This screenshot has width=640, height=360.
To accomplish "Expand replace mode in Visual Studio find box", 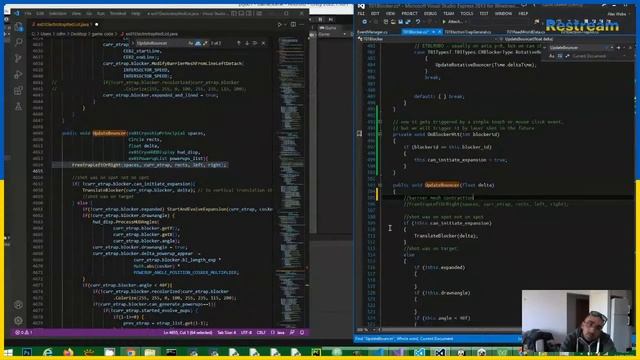I will pyautogui.click(x=544, y=47).
